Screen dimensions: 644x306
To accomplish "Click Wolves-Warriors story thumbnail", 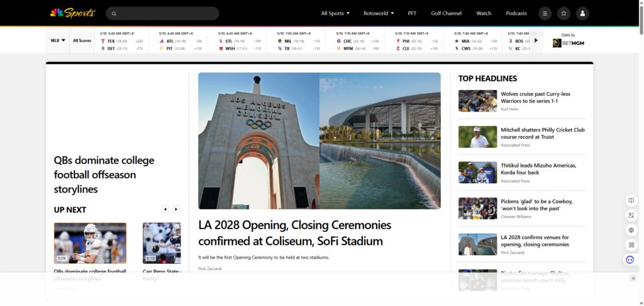I will pos(478,101).
